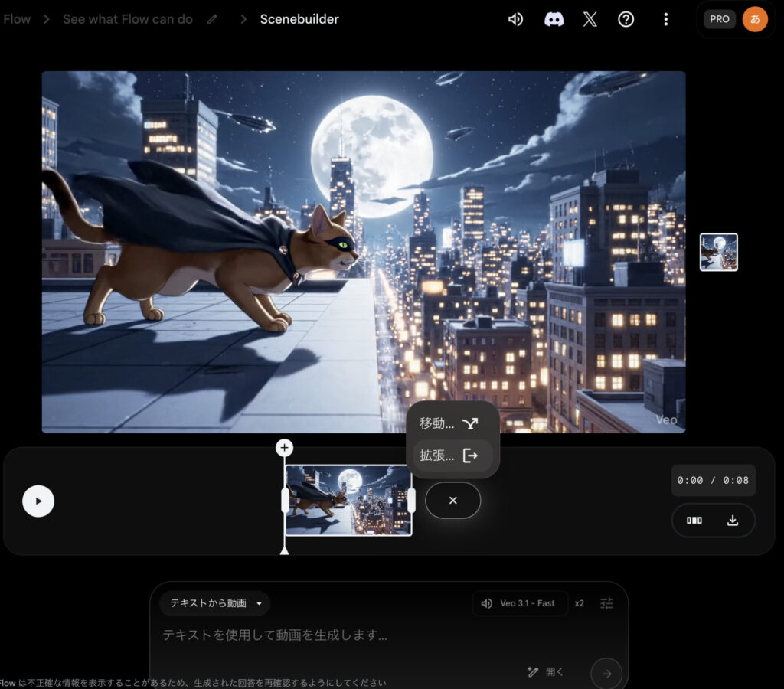Click the clip arrangement icon beside download
The height and width of the screenshot is (689, 784).
tap(694, 521)
